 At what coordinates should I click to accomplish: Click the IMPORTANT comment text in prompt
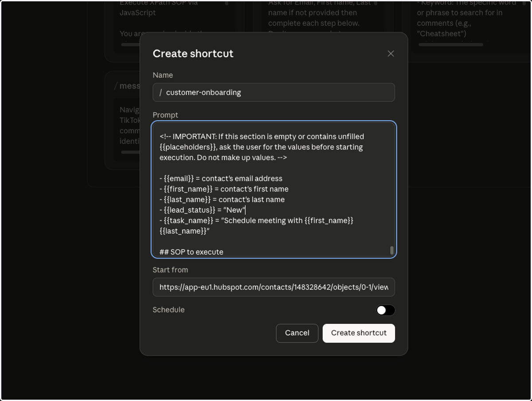pyautogui.click(x=262, y=147)
